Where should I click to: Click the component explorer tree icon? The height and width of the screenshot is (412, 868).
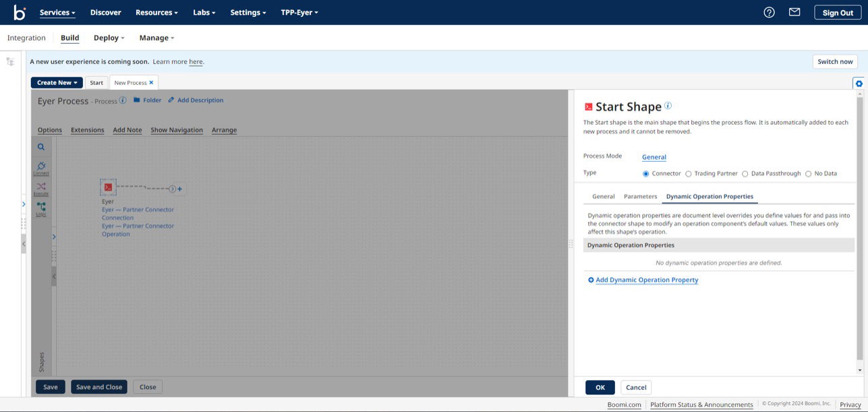(x=10, y=61)
